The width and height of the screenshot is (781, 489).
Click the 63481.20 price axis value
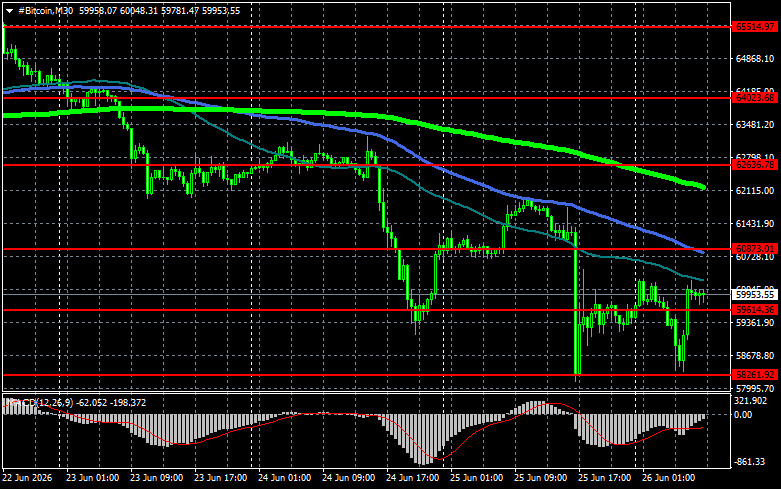click(x=755, y=124)
